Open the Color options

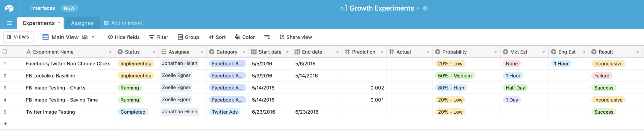click(x=245, y=37)
